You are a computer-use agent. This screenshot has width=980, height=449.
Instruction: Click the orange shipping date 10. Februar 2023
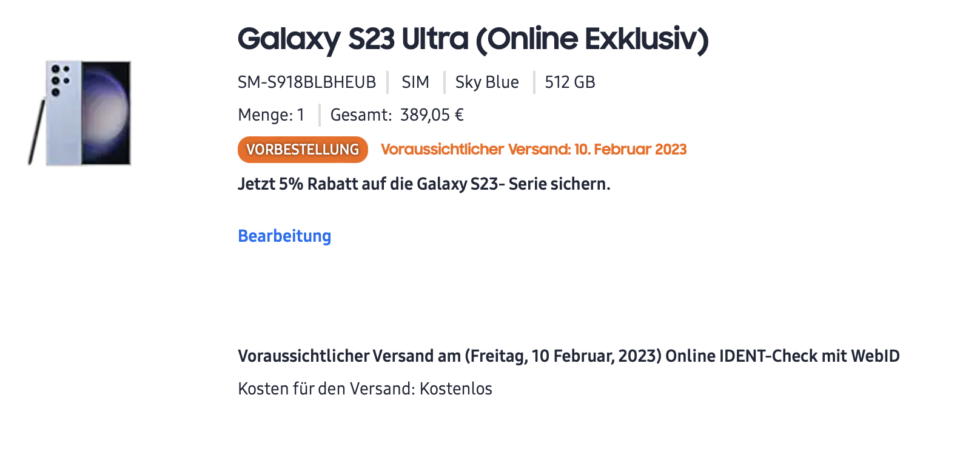[630, 150]
